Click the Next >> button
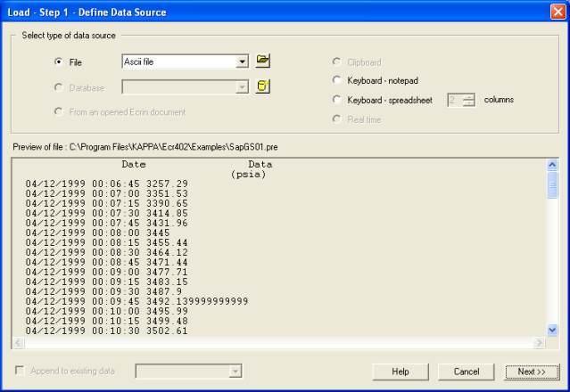The height and width of the screenshot is (392, 570). (x=525, y=371)
